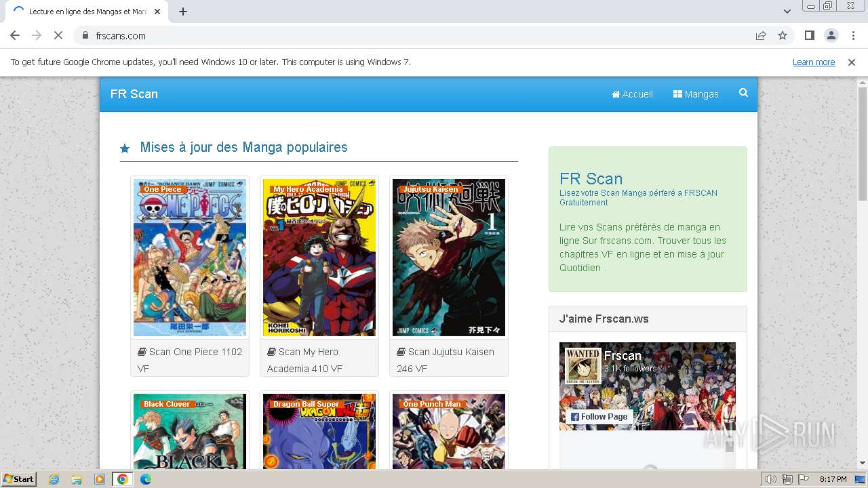The image size is (868, 488).
Task: Open the Frscan Facebook page name
Action: coord(623,356)
